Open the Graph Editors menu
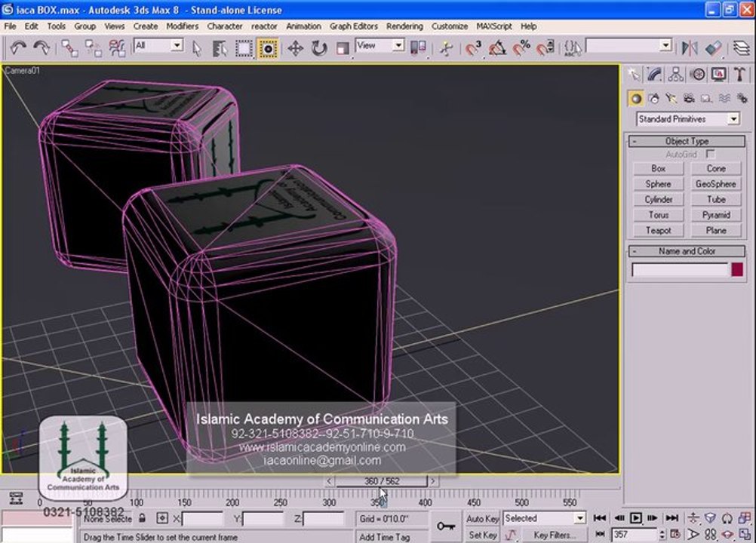 (x=353, y=26)
